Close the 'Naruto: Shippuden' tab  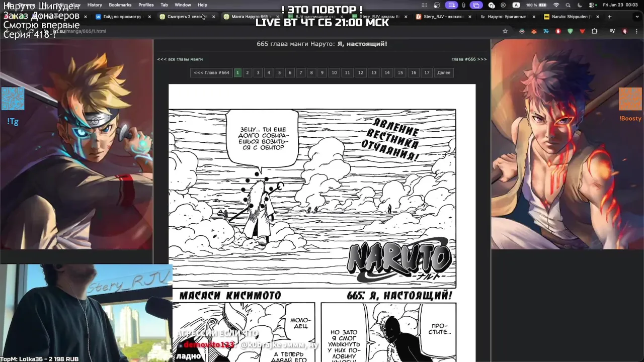coord(598,17)
